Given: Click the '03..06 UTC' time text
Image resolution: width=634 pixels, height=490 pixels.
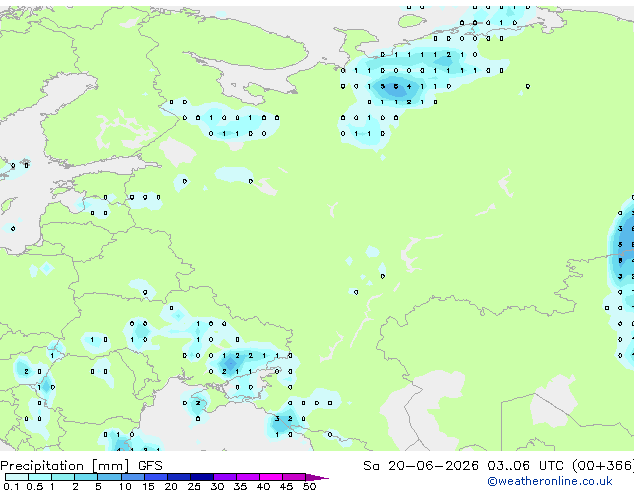Looking at the screenshot, I should (525, 466).
